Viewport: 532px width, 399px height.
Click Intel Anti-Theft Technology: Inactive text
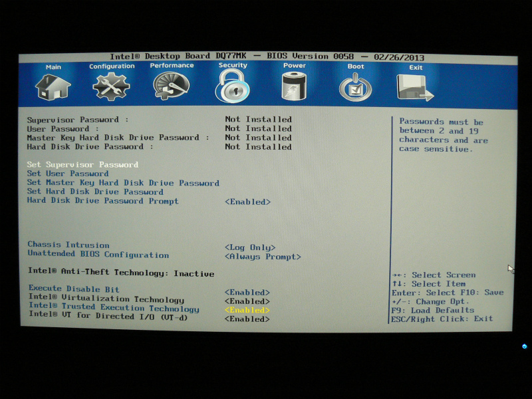(121, 273)
